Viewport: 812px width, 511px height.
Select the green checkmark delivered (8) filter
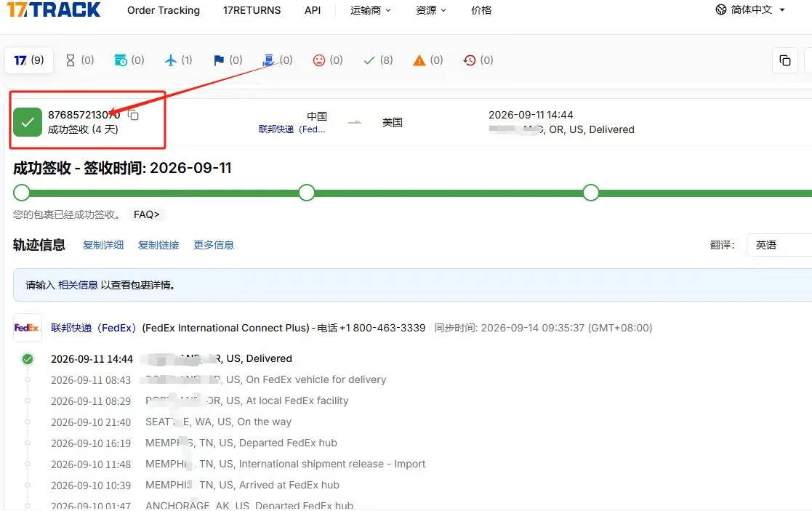pos(378,60)
